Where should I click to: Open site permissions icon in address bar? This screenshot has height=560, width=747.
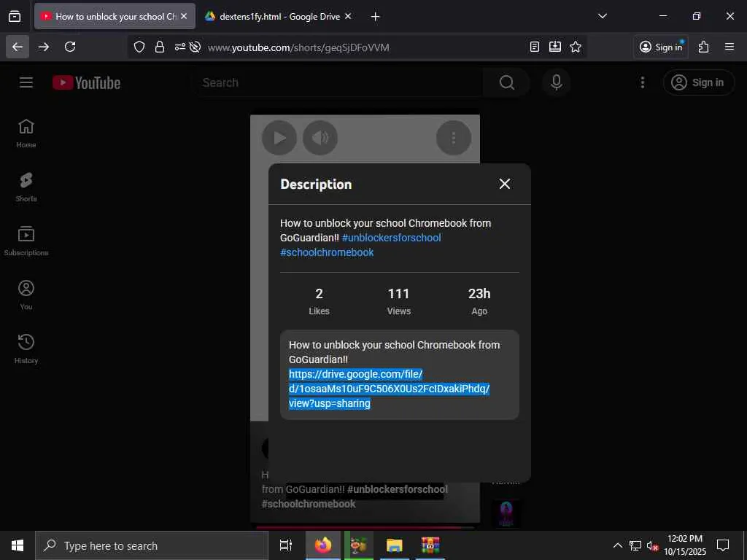pos(179,47)
